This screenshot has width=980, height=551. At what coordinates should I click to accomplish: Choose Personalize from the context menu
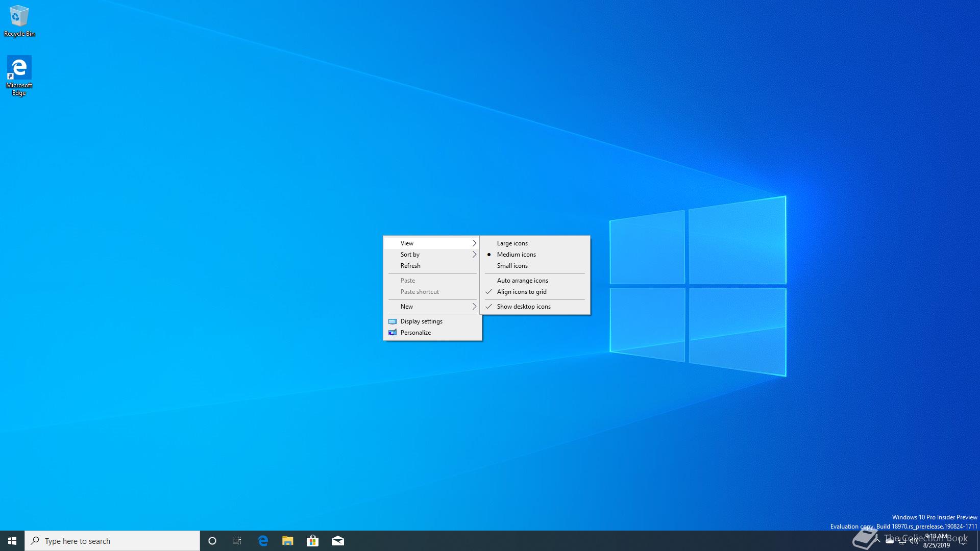click(x=432, y=333)
